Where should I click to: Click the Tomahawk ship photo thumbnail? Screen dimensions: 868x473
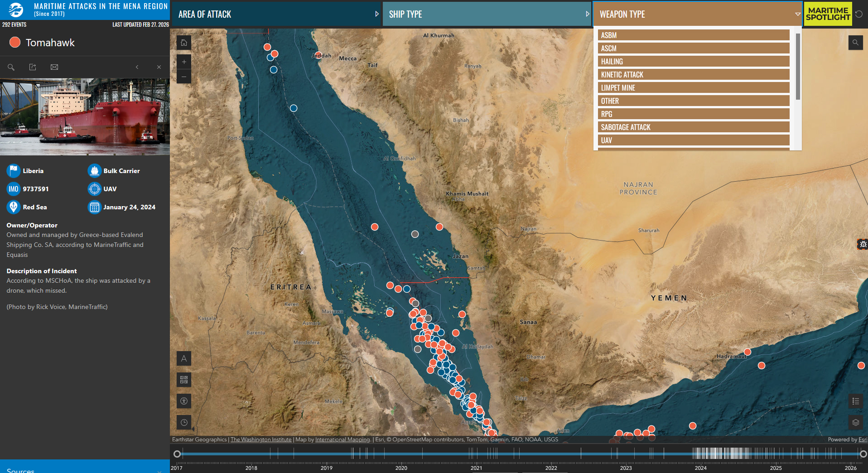[85, 117]
